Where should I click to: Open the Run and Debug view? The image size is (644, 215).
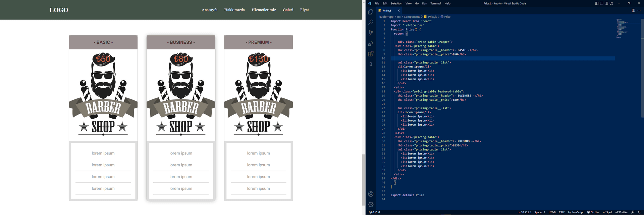tap(371, 43)
